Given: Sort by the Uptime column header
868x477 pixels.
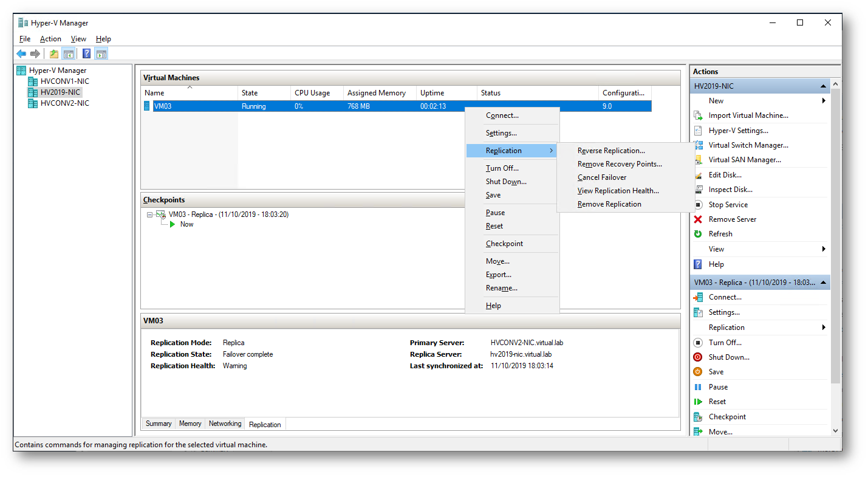Looking at the screenshot, I should point(447,93).
